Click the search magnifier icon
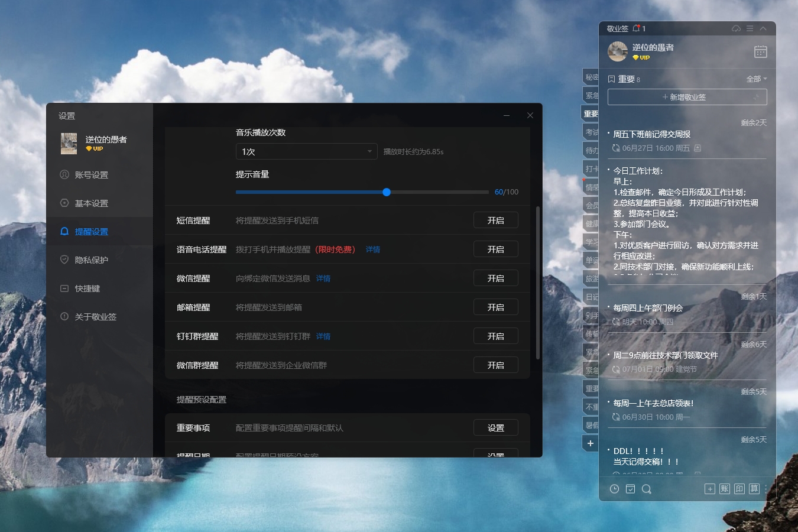The image size is (798, 532). click(x=647, y=489)
